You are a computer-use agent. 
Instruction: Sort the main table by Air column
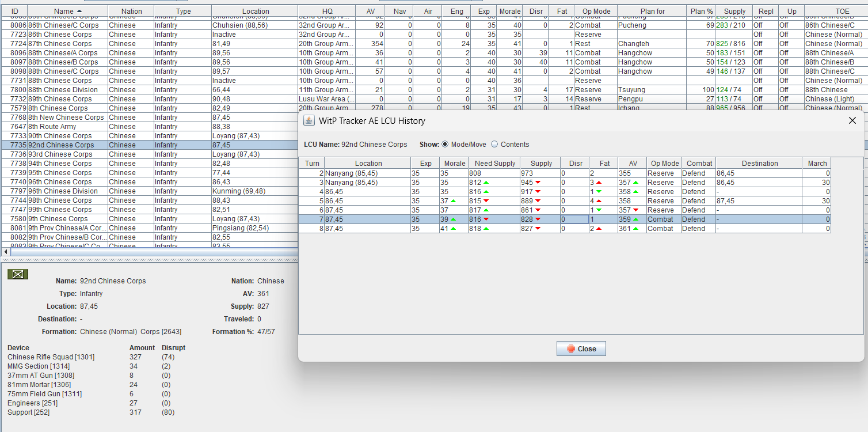pyautogui.click(x=428, y=11)
